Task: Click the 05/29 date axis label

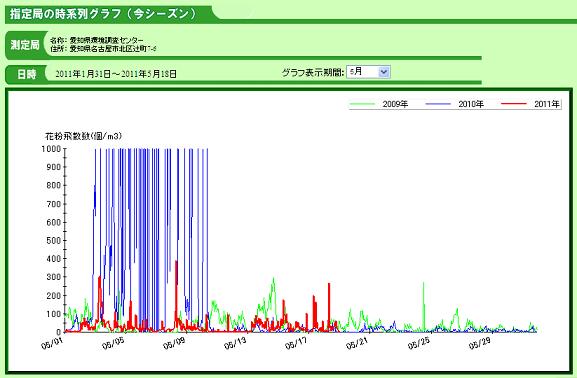Action: pos(479,343)
